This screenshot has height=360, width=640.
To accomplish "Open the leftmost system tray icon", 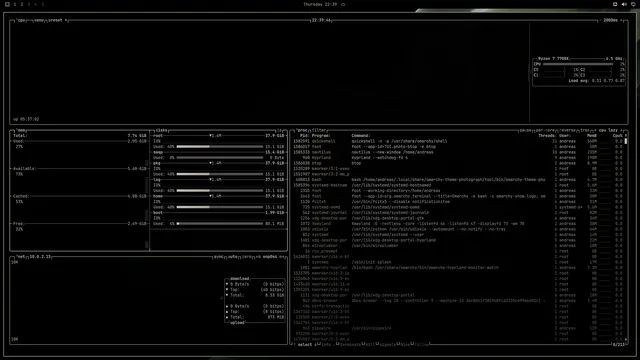I will click(615, 4).
